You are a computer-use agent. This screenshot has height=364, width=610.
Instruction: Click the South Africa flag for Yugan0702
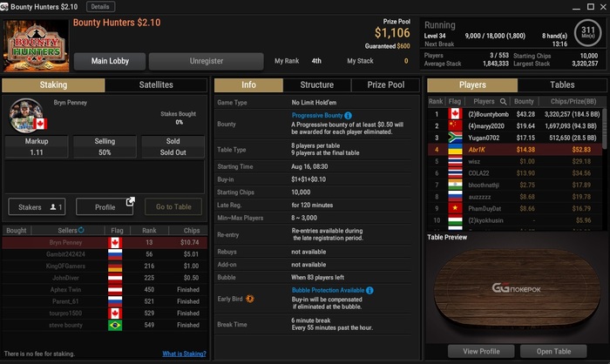[x=455, y=138]
